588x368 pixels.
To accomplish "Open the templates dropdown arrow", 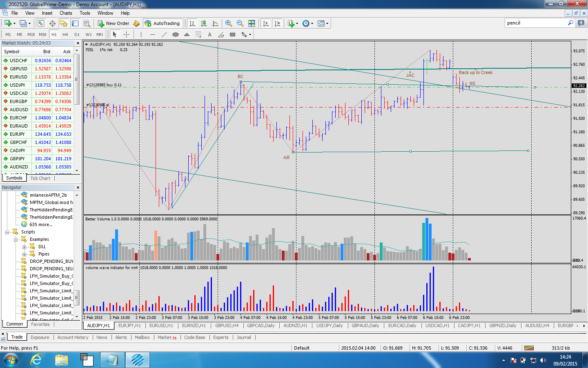I will coord(327,23).
